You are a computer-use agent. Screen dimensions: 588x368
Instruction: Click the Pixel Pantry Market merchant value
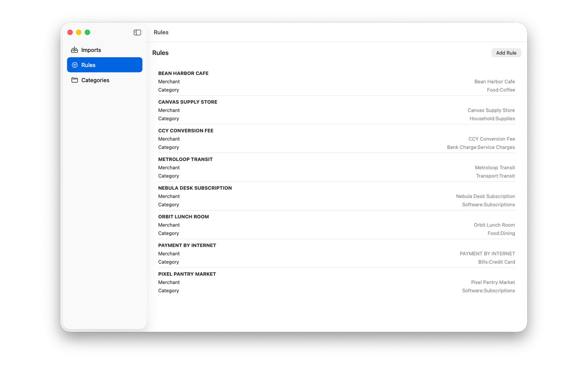(493, 282)
